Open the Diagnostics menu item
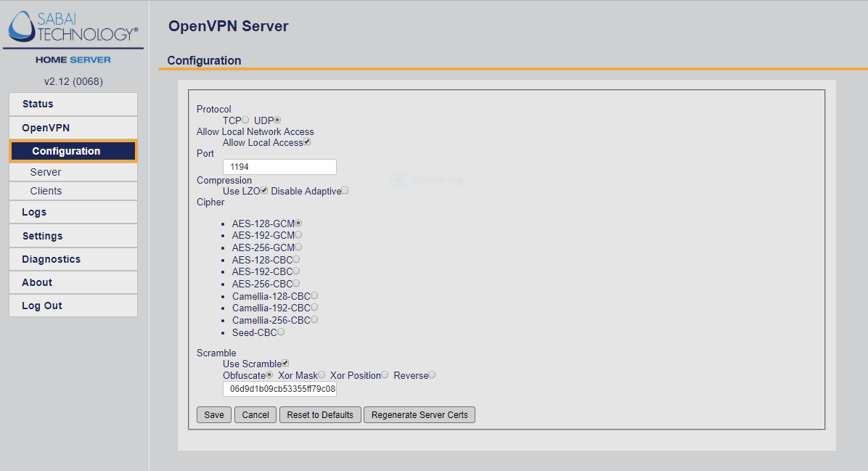 (x=73, y=259)
